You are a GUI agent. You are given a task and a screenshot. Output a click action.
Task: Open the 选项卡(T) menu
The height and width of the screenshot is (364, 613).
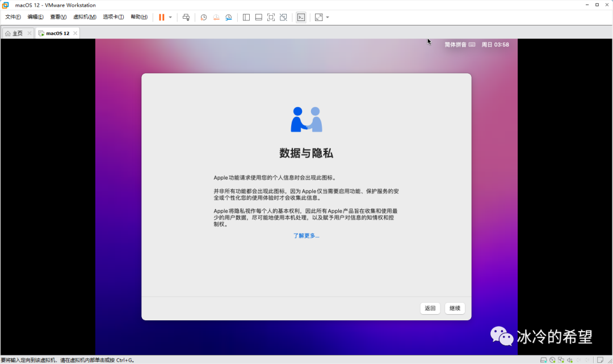(114, 17)
